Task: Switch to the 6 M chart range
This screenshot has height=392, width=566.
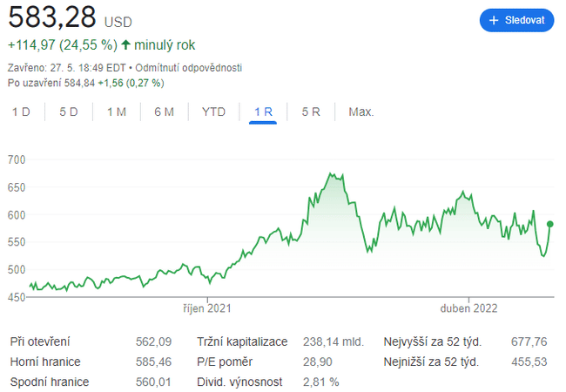Action: coord(164,112)
